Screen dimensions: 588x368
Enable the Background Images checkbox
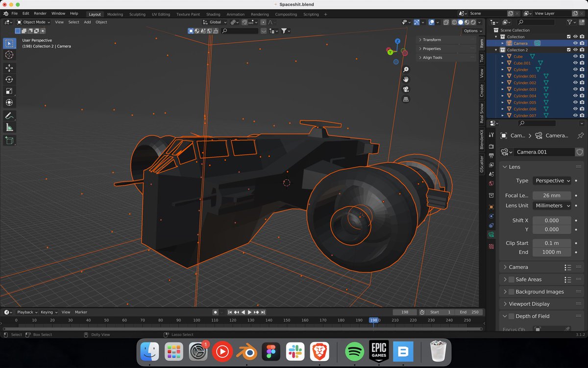coord(511,291)
